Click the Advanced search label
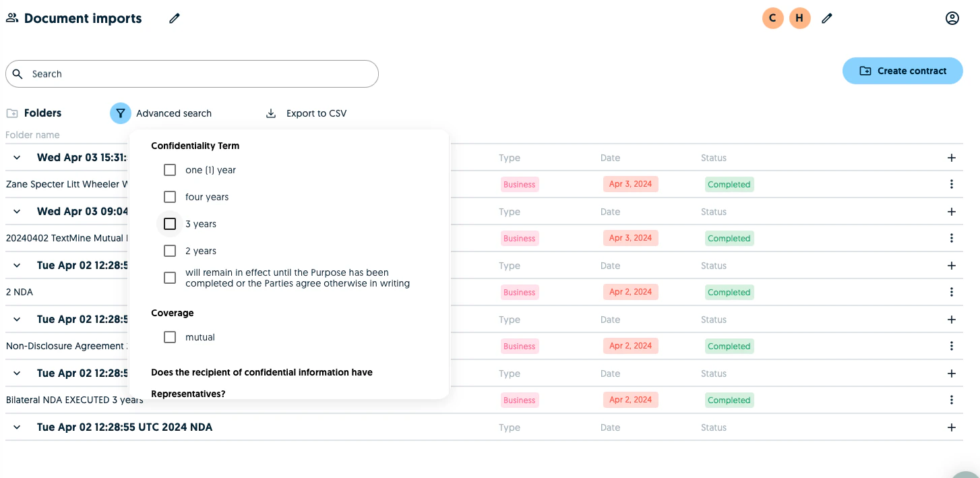Image resolution: width=980 pixels, height=478 pixels. tap(174, 113)
